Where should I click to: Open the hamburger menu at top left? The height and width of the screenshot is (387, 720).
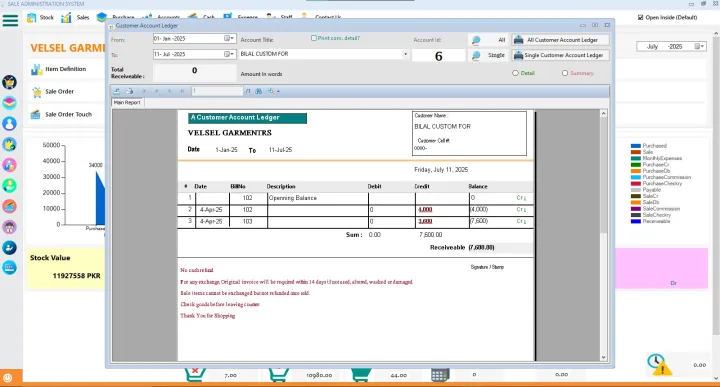[x=10, y=20]
